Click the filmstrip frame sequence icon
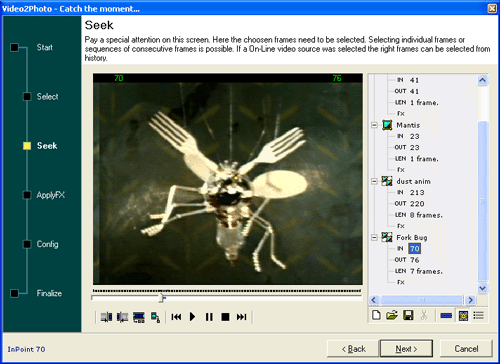Viewport: 500px width, 364px height. point(139,317)
